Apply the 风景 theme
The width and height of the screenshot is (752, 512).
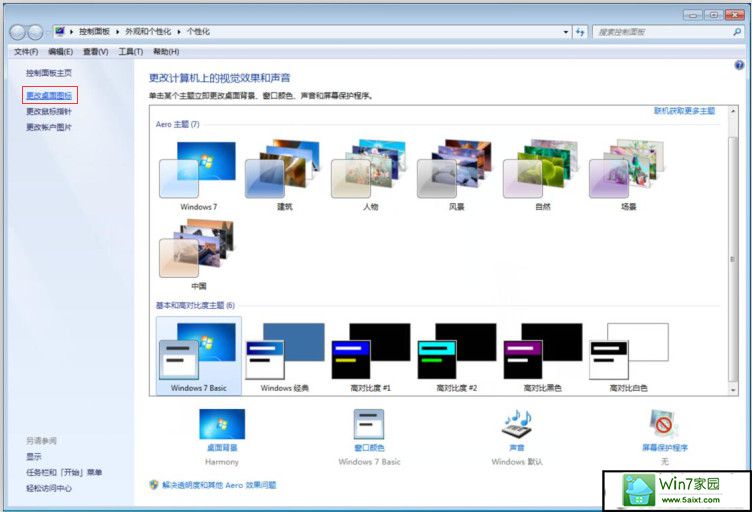[x=456, y=175]
